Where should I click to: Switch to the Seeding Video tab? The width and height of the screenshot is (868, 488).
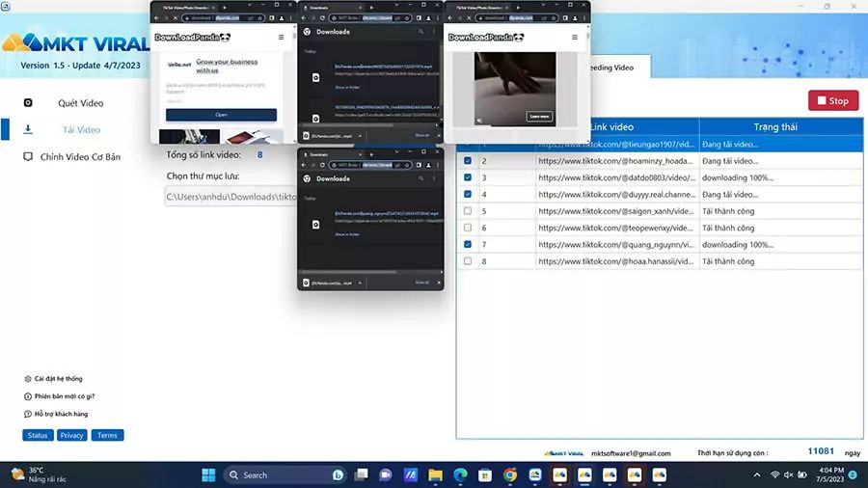tap(617, 68)
